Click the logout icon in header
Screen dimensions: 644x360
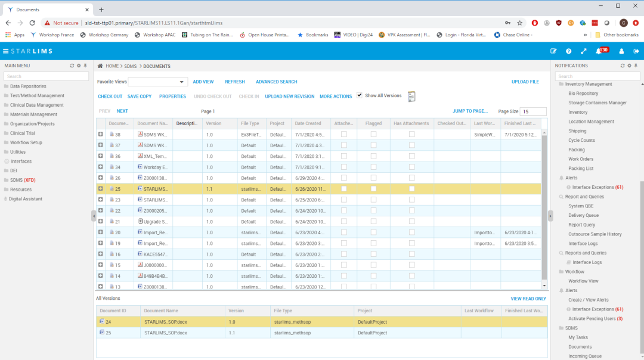point(636,51)
